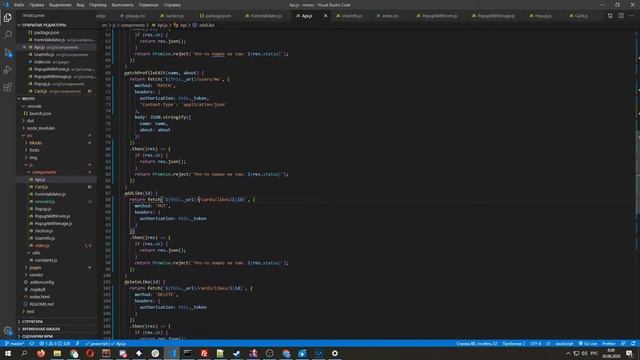Open editor more actions ellipsis
Screen dimensions: 640x360
pos(632,16)
